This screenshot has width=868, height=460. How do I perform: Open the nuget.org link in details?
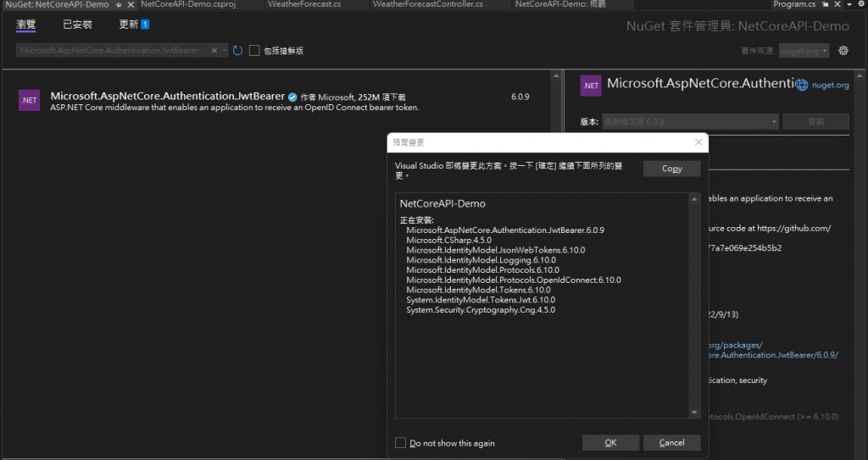pos(831,86)
